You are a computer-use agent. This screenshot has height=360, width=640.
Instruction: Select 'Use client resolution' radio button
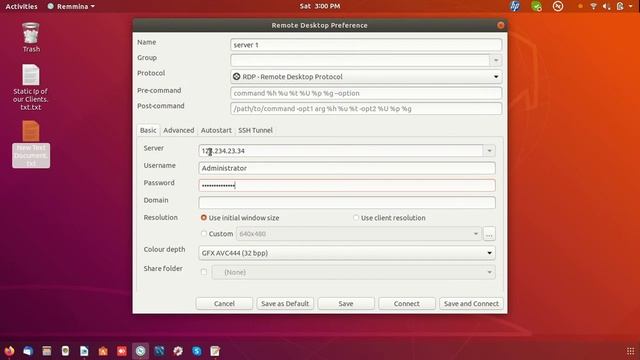click(x=356, y=218)
